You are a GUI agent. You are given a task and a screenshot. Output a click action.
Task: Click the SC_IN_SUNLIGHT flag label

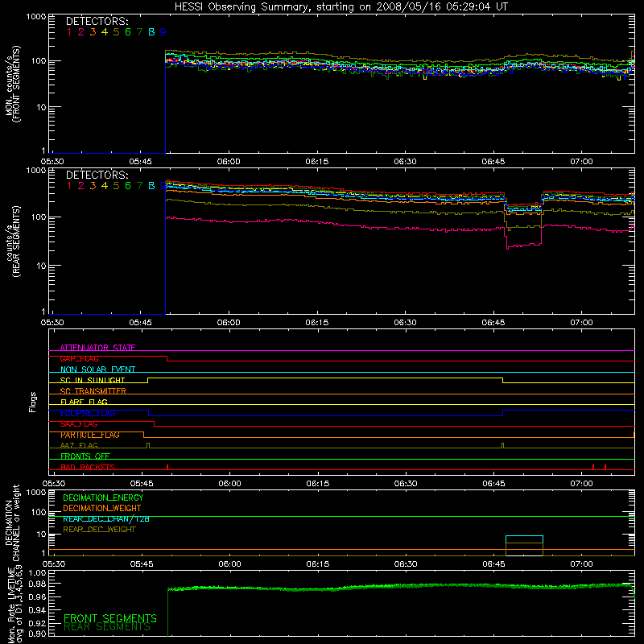(x=93, y=380)
